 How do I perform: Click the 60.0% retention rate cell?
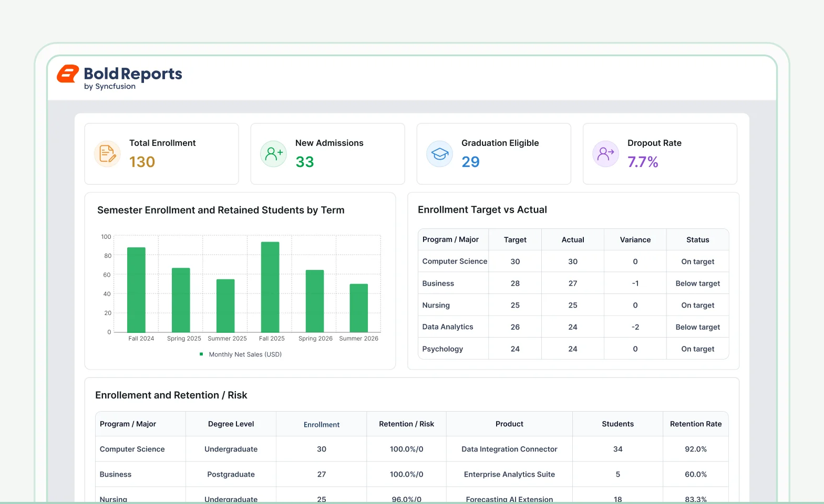pyautogui.click(x=696, y=474)
